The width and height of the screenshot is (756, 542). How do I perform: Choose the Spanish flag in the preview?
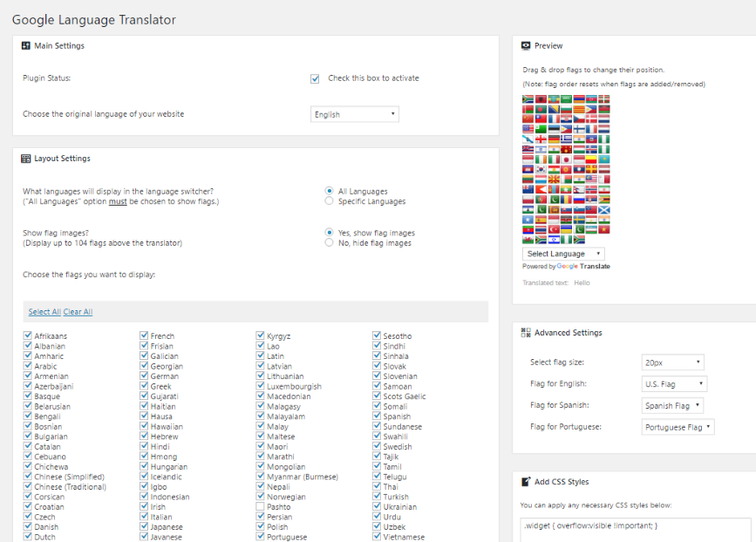click(541, 220)
